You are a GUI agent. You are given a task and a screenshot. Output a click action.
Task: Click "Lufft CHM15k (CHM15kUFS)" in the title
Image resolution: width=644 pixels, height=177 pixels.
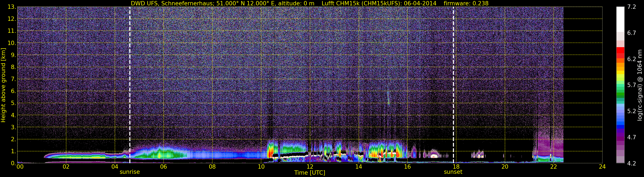(361, 3)
